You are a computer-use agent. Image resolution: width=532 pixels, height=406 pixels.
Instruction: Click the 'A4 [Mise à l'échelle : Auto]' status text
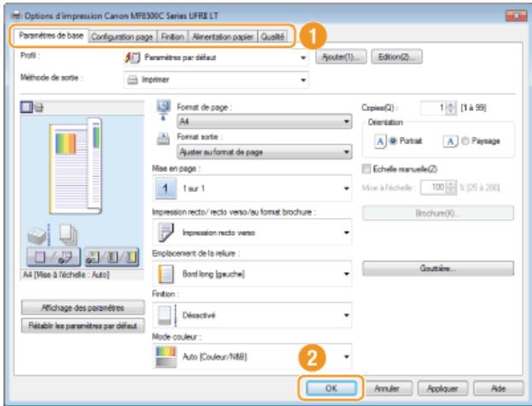pyautogui.click(x=66, y=274)
